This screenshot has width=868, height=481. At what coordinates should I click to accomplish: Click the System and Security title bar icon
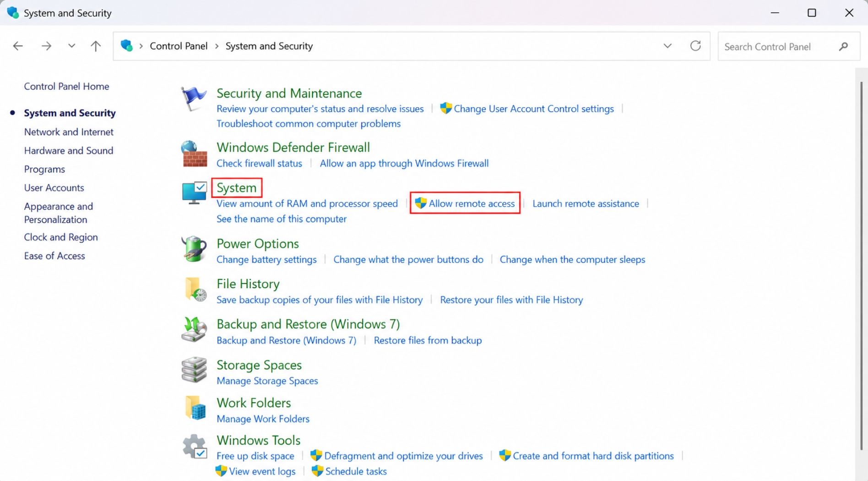13,12
